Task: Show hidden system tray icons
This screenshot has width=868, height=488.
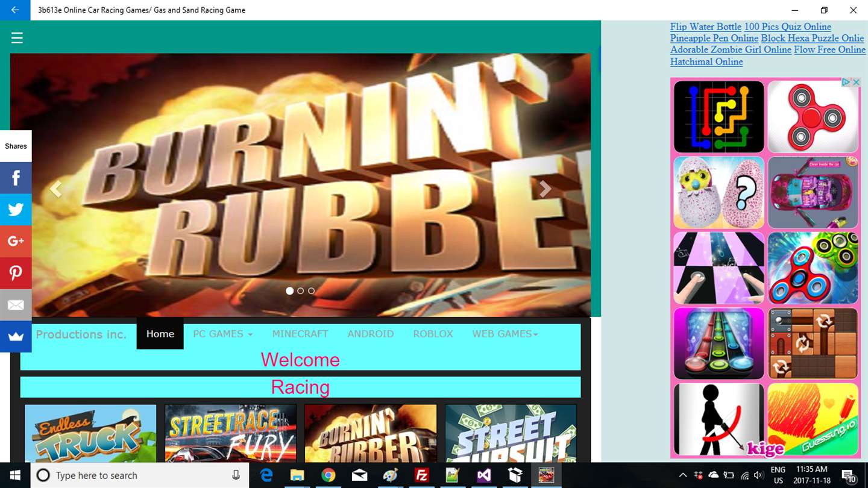Action: point(683,475)
